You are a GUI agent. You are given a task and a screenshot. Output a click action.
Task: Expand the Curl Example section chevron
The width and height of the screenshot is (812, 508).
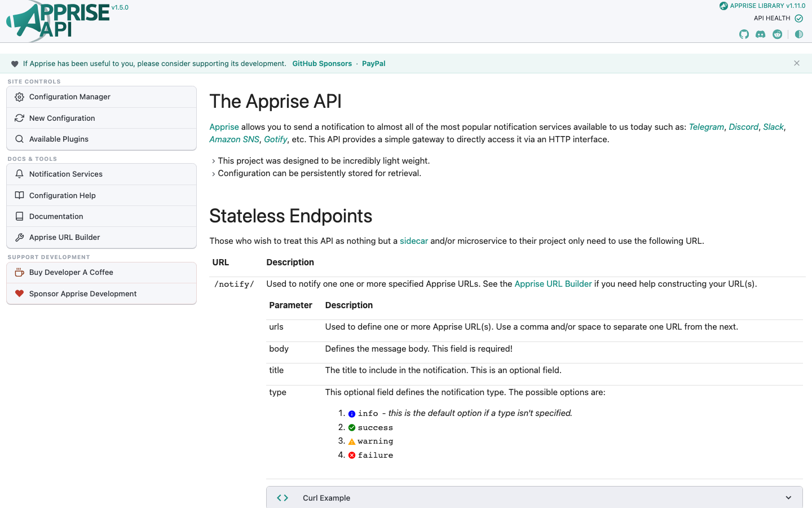point(788,498)
